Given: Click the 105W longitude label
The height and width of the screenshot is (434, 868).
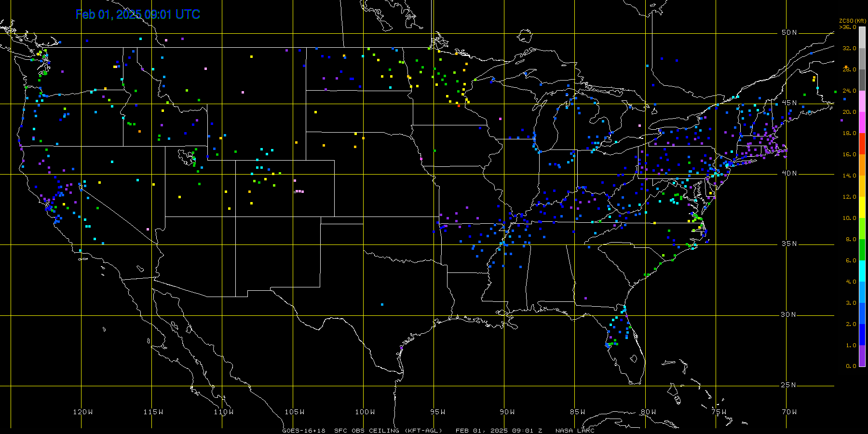Looking at the screenshot, I should pyautogui.click(x=294, y=412).
